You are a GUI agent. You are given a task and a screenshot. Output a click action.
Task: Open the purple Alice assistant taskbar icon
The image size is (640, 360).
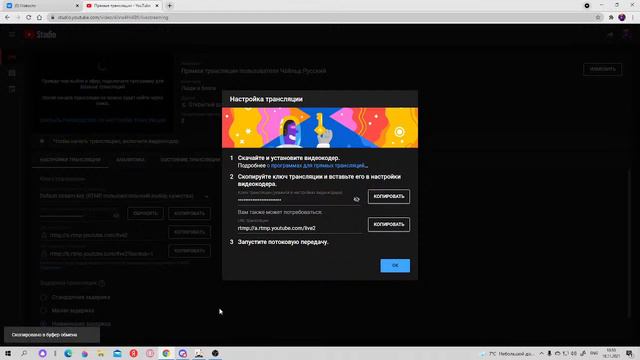[42, 353]
